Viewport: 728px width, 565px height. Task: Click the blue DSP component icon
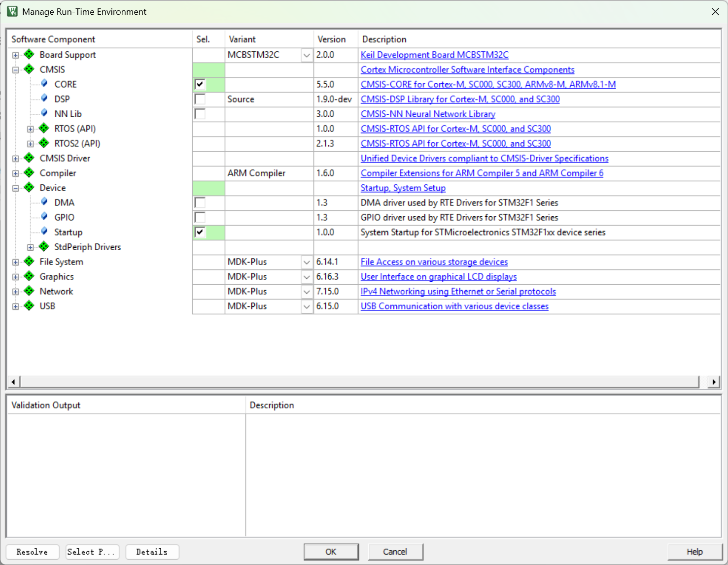pyautogui.click(x=44, y=99)
